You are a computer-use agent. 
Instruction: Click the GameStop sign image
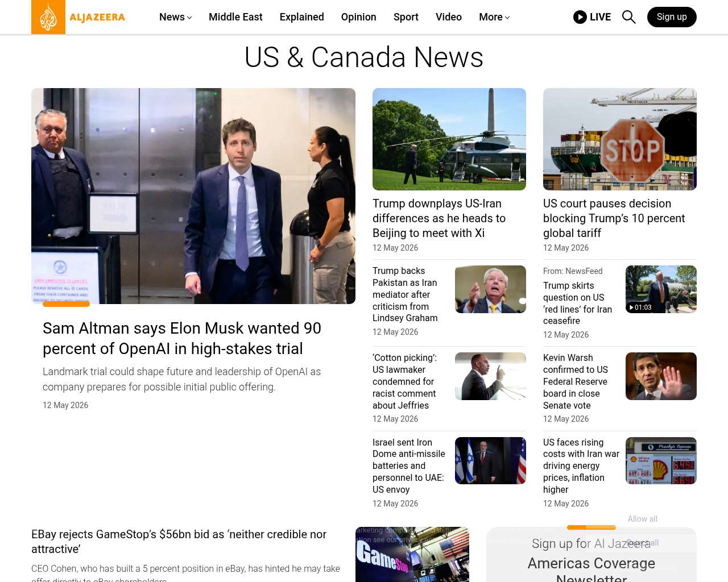click(x=412, y=554)
